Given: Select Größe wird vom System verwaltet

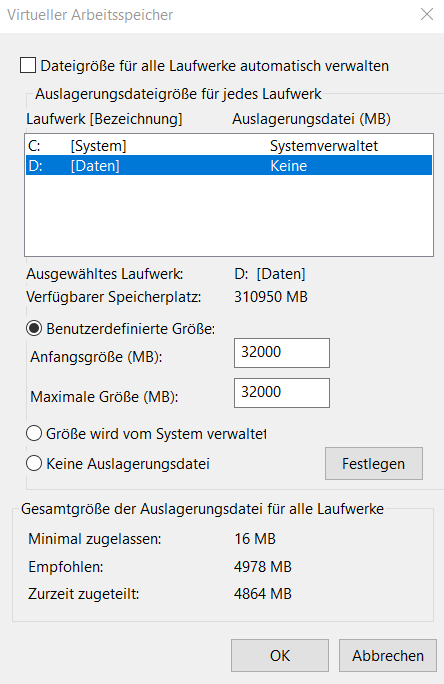Looking at the screenshot, I should pos(34,434).
